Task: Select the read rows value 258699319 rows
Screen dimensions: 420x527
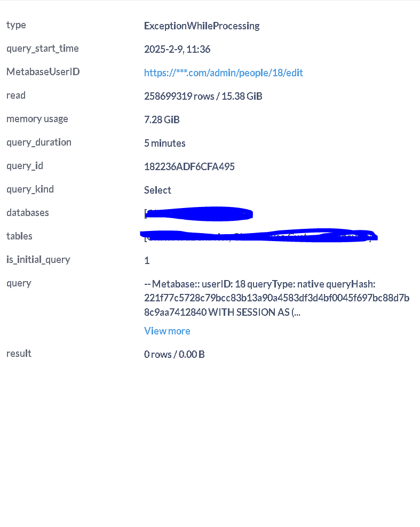Action: coord(179,96)
